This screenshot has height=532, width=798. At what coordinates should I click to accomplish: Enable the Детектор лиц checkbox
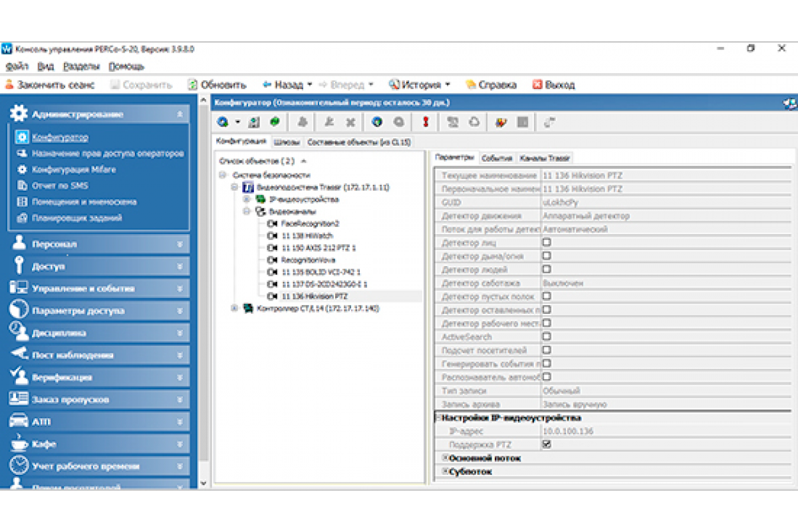coord(547,243)
